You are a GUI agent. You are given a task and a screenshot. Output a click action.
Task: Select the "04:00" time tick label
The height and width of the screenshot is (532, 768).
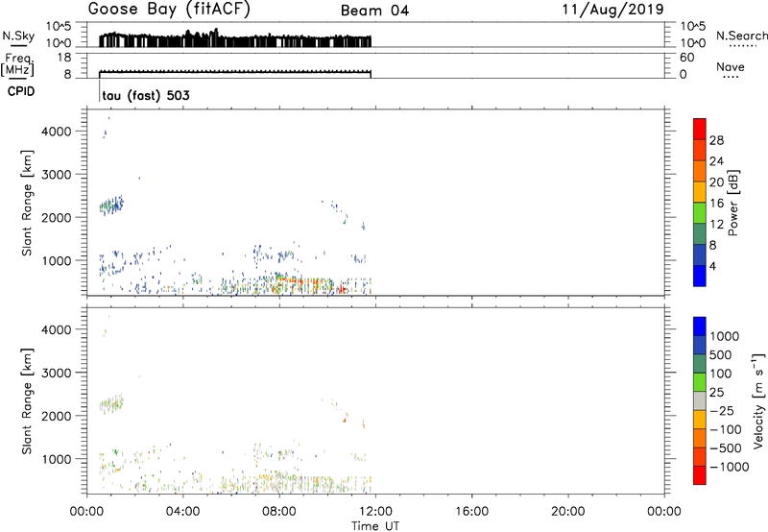tap(182, 512)
